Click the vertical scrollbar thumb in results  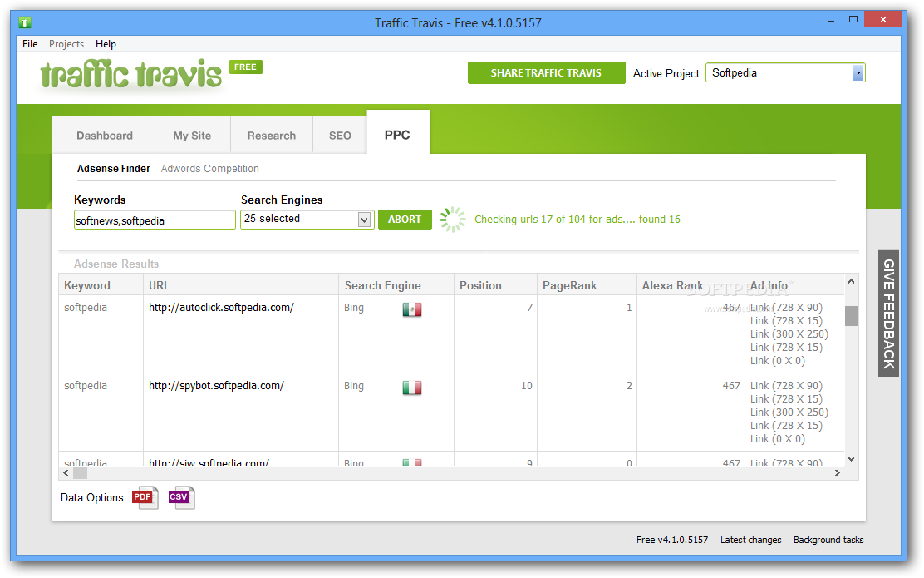[x=851, y=315]
